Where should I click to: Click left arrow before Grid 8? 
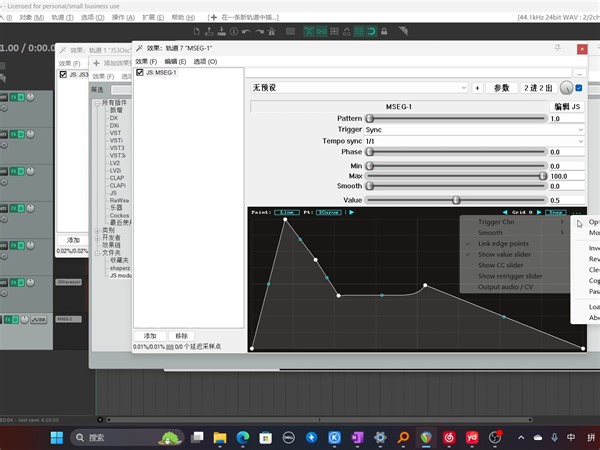pyautogui.click(x=505, y=212)
